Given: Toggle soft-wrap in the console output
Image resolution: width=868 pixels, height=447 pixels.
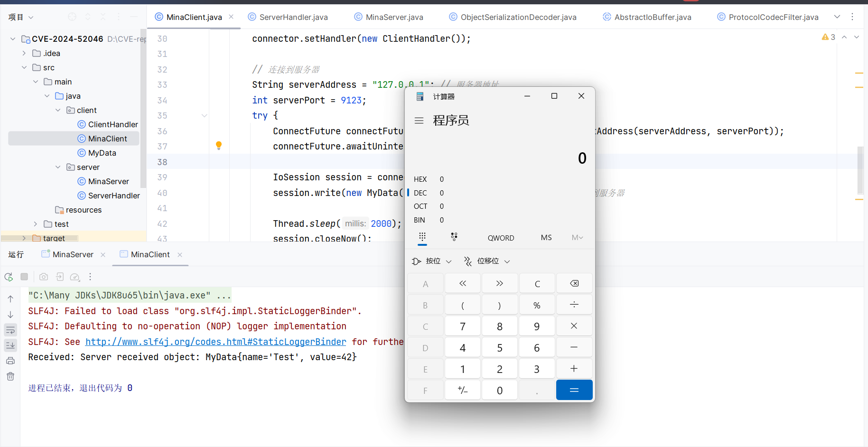Looking at the screenshot, I should (10, 330).
